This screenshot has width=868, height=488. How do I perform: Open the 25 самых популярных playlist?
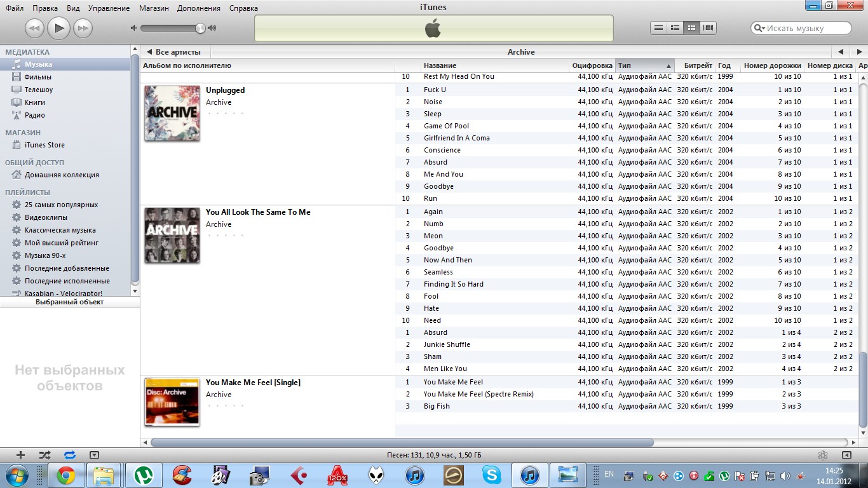(x=61, y=205)
